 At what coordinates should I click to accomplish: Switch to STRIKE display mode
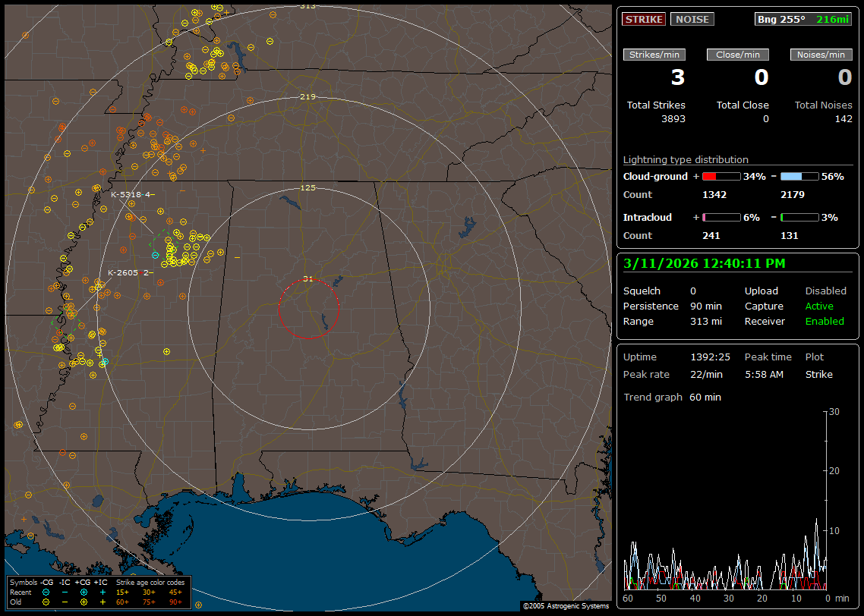(644, 19)
